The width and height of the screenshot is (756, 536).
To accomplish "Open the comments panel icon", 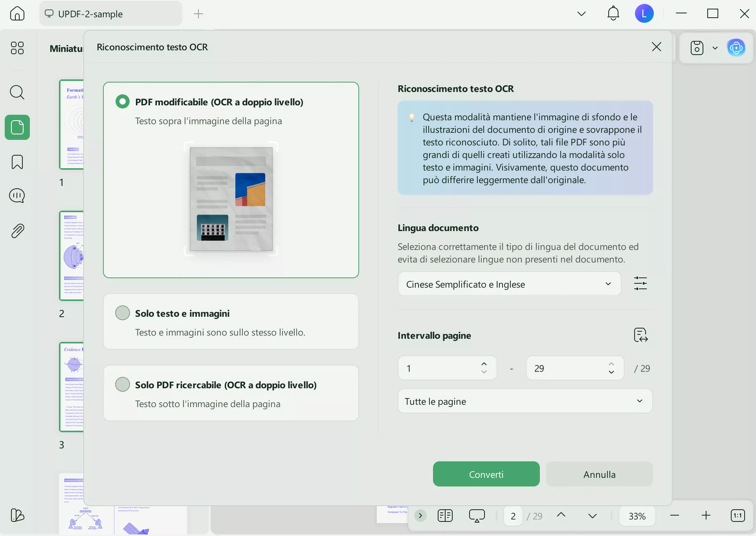I will 17,195.
